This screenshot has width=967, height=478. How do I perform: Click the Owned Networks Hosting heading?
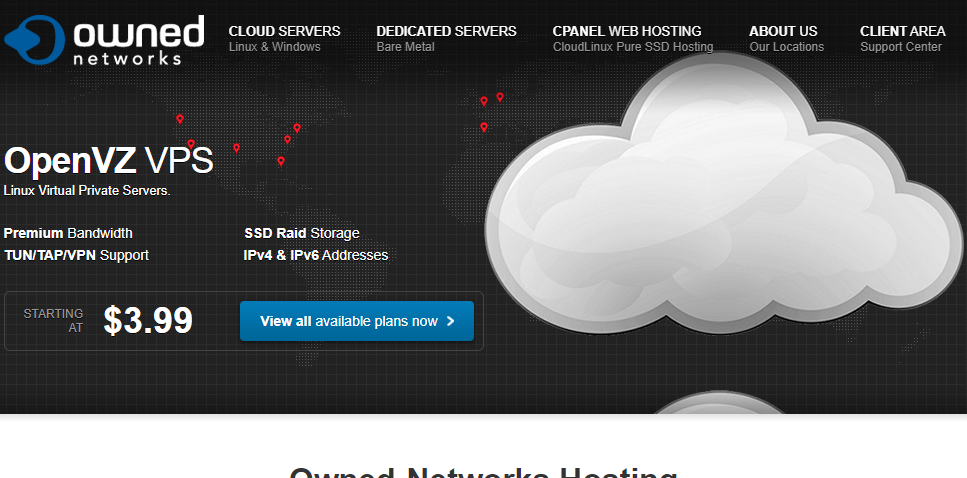tap(484, 472)
